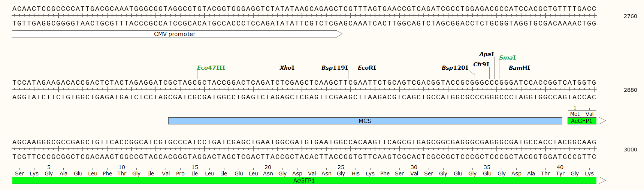Click the 2880 base position number
The width and height of the screenshot is (644, 190).
pos(630,90)
